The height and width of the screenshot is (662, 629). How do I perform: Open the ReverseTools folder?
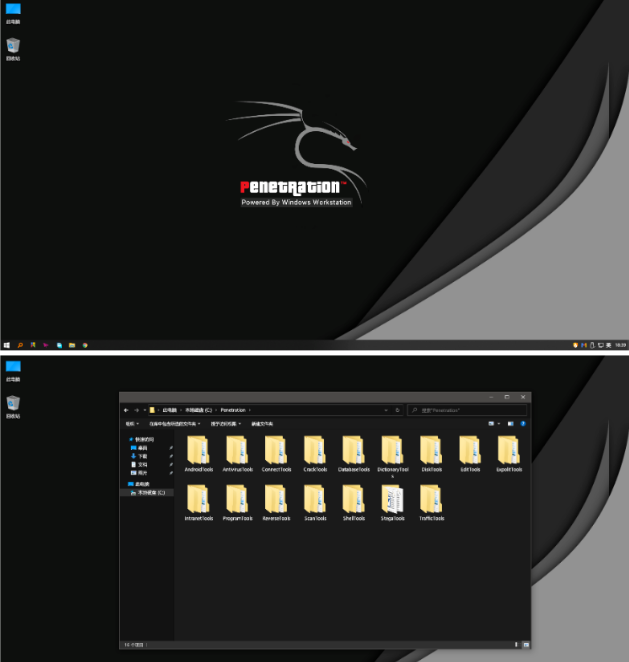click(276, 502)
